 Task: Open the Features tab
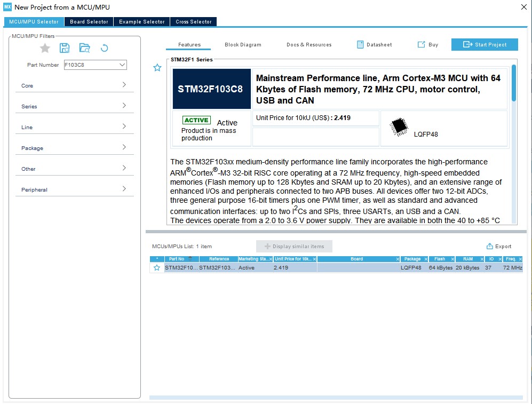[189, 44]
